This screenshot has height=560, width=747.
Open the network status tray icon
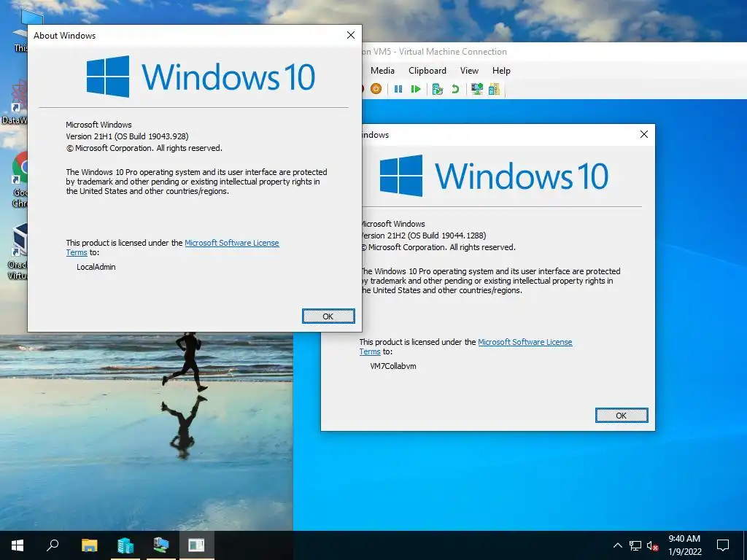click(x=635, y=545)
